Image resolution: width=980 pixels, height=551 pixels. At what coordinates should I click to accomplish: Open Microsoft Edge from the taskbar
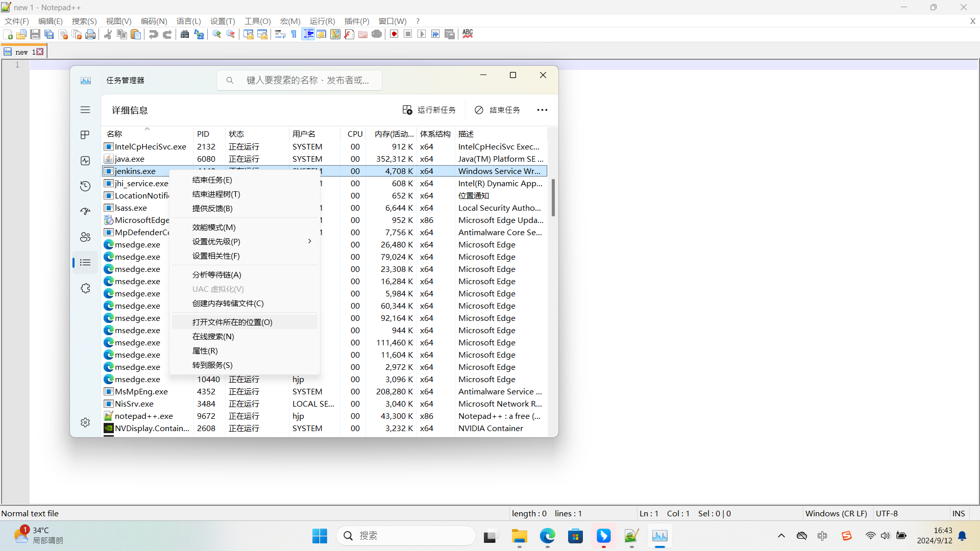coord(548,536)
